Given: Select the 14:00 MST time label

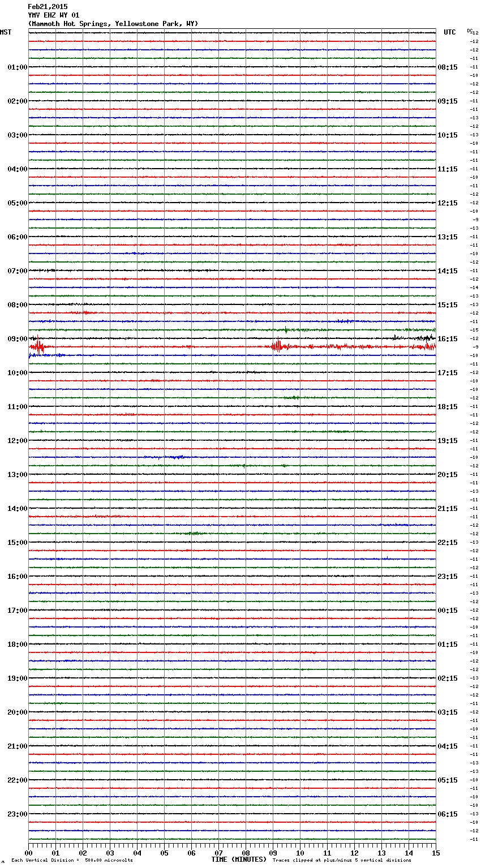Looking at the screenshot, I should click(x=18, y=509).
